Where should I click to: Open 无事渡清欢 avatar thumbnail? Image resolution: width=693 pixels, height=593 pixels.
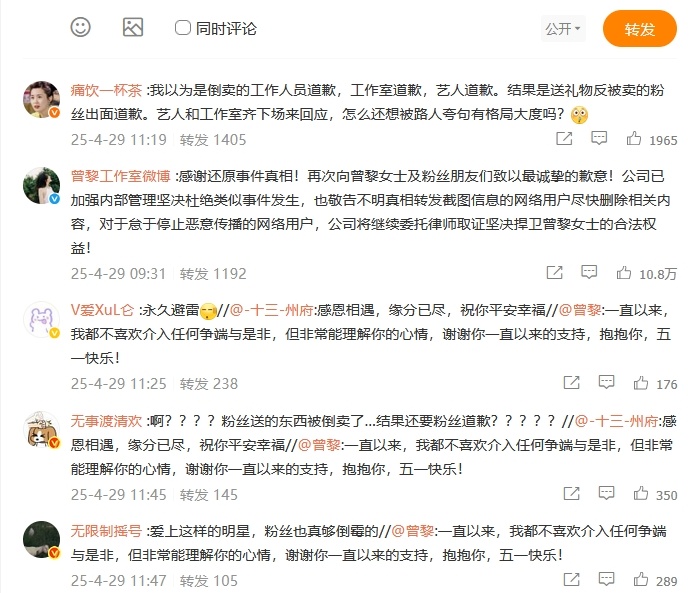pos(42,430)
